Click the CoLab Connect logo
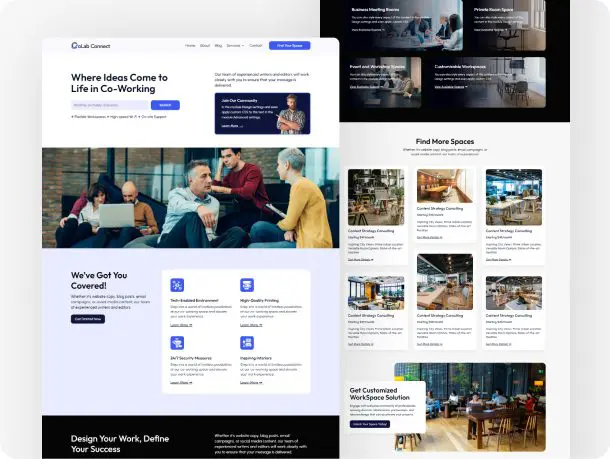Image resolution: width=610 pixels, height=459 pixels. (91, 46)
